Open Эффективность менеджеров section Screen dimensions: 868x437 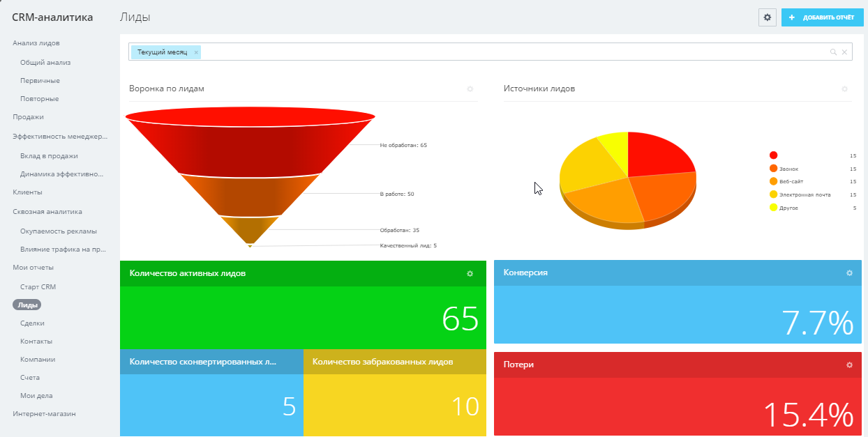(60, 137)
